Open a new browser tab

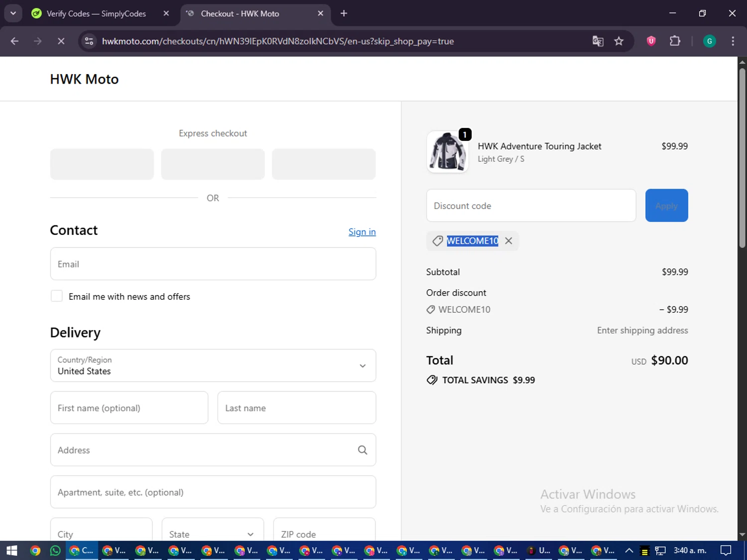(344, 13)
